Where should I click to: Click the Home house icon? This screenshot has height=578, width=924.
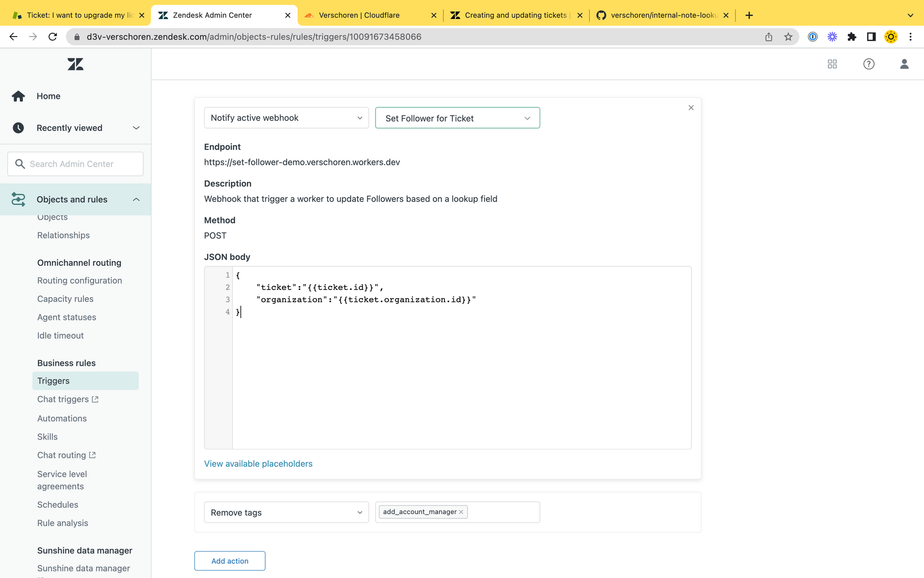pos(18,96)
